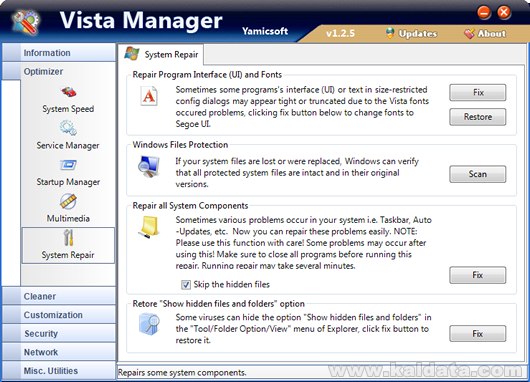Click 'Repair Program Interface (UI) and Fonts' heading
Viewport: 530px width, 382px height.
point(207,74)
